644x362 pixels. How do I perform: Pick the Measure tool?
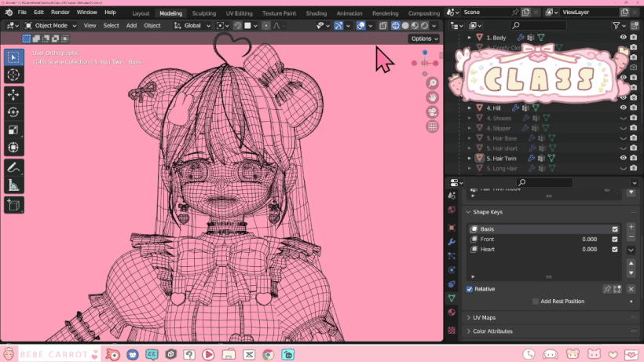pyautogui.click(x=13, y=185)
